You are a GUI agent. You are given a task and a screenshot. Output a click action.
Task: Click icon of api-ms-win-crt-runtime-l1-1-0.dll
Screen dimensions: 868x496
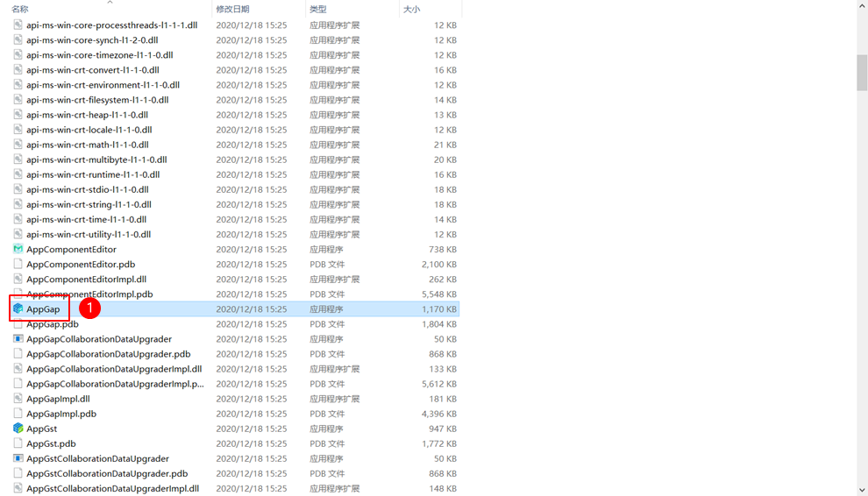[x=18, y=174]
